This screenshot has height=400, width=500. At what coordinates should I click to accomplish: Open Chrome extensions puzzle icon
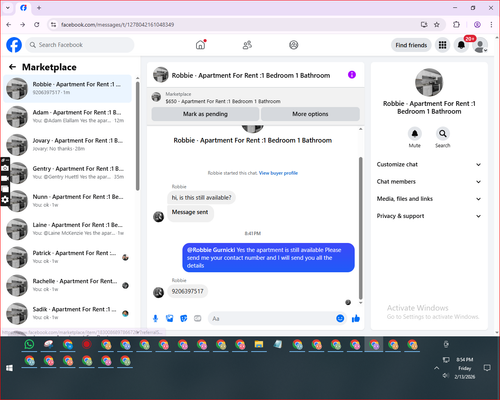tap(456, 24)
